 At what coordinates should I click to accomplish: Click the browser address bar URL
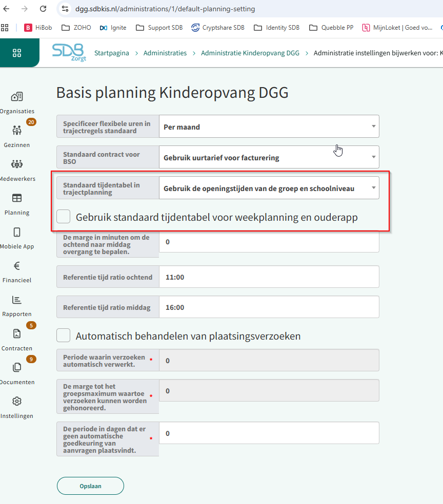pos(165,9)
